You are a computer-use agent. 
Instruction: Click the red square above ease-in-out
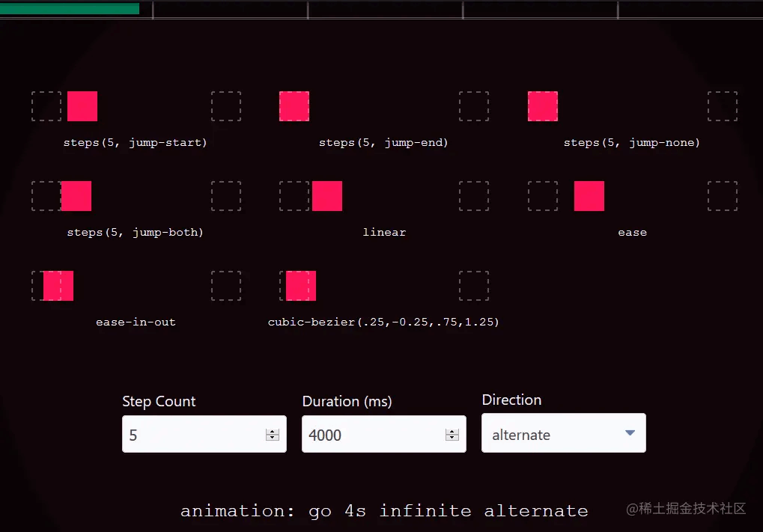(58, 286)
